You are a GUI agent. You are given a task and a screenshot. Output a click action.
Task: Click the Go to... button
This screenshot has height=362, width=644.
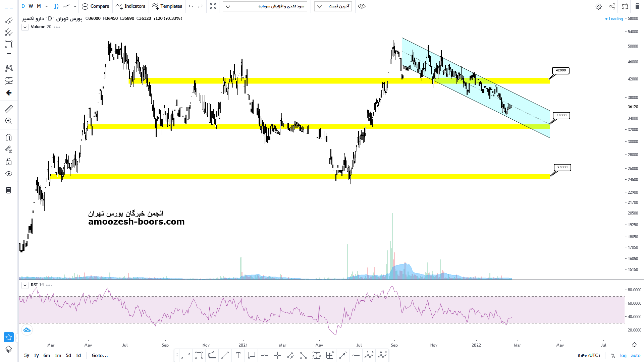click(x=100, y=356)
